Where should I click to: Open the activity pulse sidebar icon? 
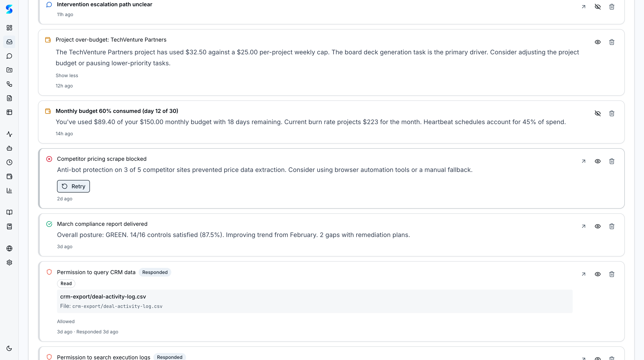coord(9,134)
